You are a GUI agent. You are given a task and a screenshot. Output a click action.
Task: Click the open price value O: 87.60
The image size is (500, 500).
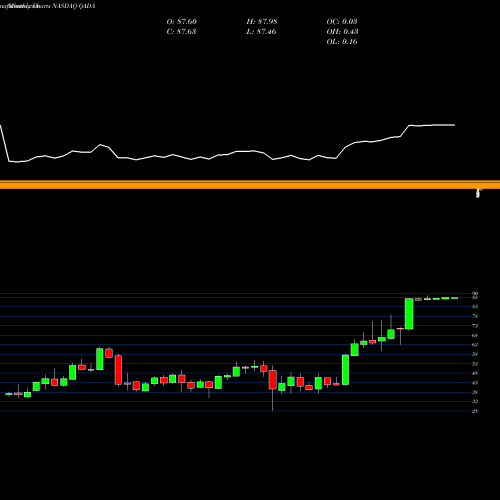pos(182,21)
